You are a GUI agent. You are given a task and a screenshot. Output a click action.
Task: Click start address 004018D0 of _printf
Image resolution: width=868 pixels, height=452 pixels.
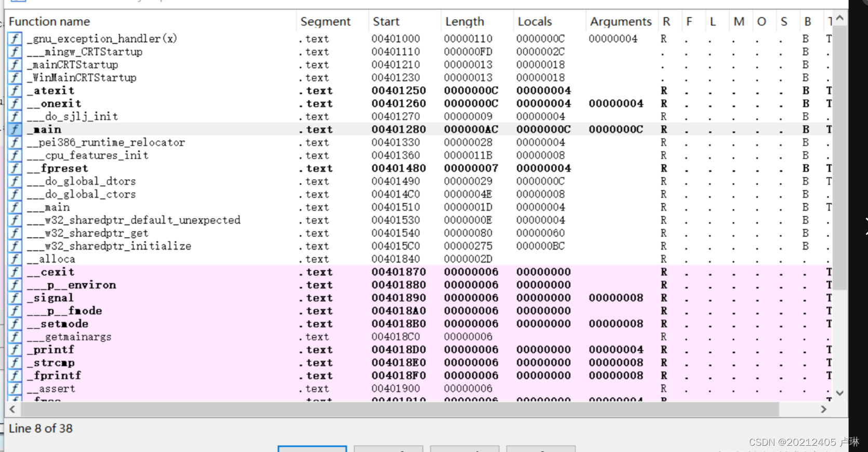pyautogui.click(x=398, y=350)
